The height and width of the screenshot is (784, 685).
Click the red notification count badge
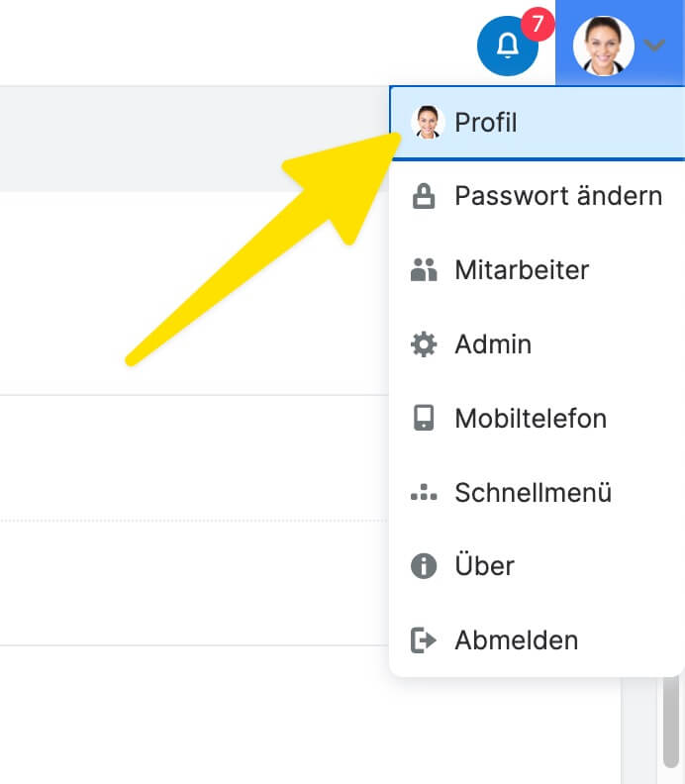click(538, 23)
